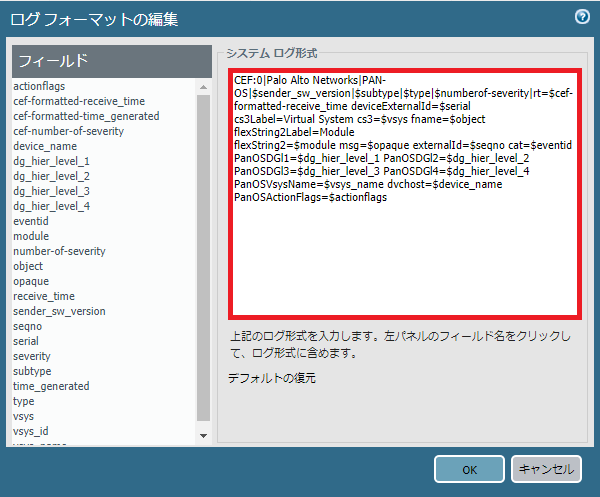Screen dimensions: 600x497
Task: Choose the sender_sw_version field
Action: click(59, 311)
